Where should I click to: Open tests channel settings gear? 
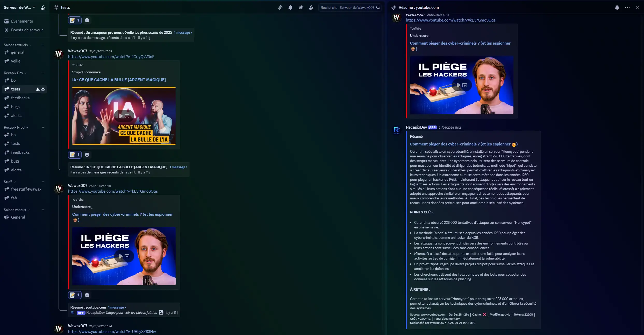[x=43, y=89]
